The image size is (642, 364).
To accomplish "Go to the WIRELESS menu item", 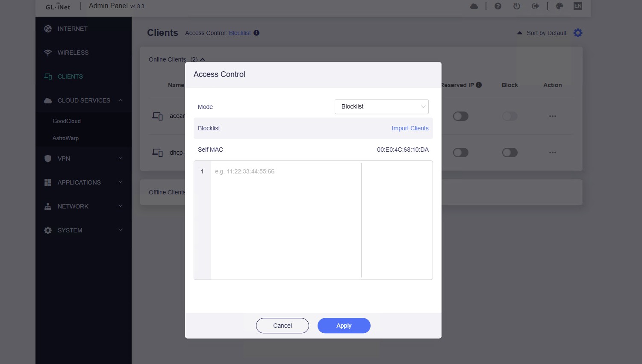I will [73, 53].
